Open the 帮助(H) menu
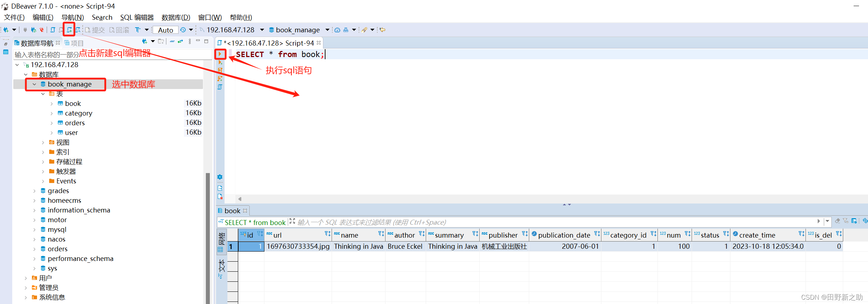Screen dimensions: 868x304 pos(241,17)
